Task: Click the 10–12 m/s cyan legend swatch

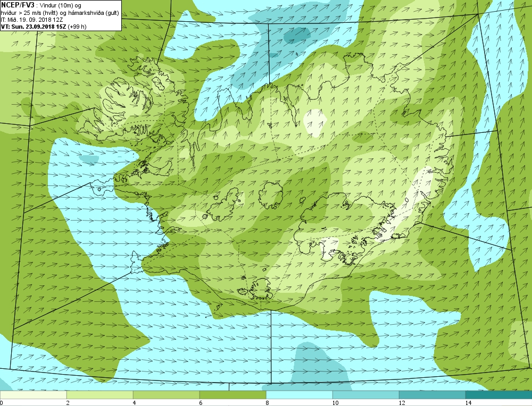Action: pos(366,395)
